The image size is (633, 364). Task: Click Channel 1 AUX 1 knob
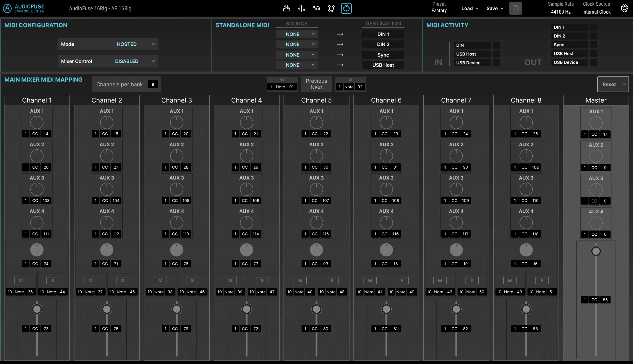click(37, 122)
